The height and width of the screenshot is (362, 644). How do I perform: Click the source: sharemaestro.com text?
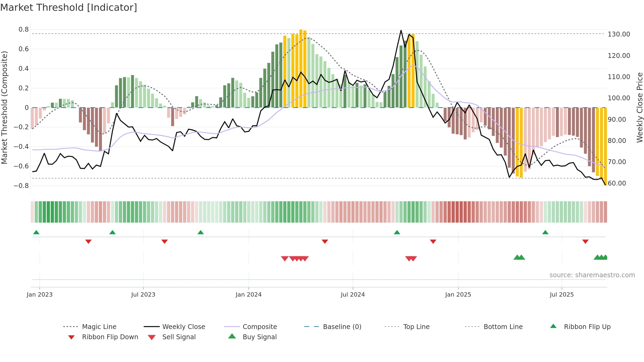[x=592, y=275]
